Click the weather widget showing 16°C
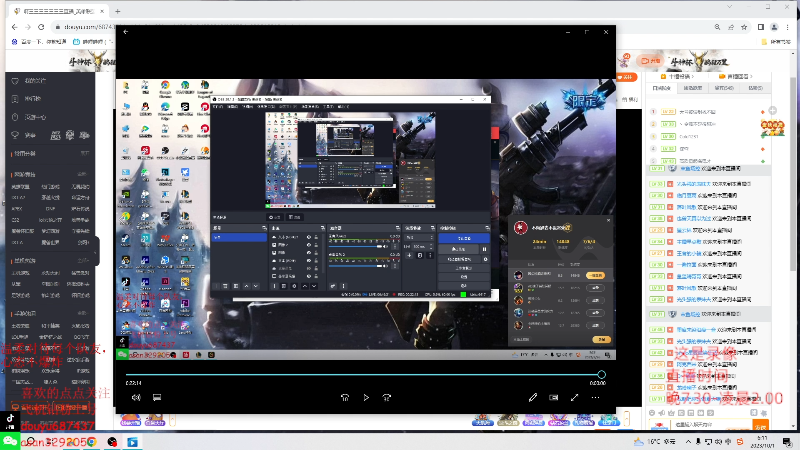The image size is (800, 450). (655, 442)
